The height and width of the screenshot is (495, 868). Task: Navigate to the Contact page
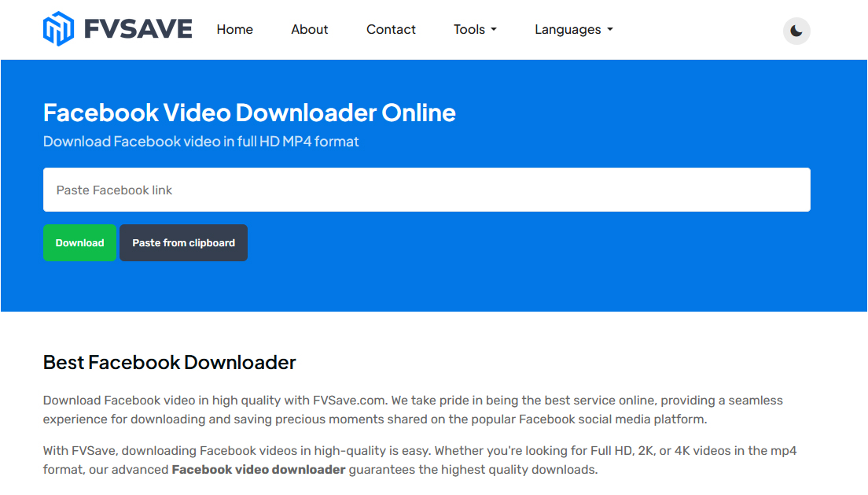(391, 29)
